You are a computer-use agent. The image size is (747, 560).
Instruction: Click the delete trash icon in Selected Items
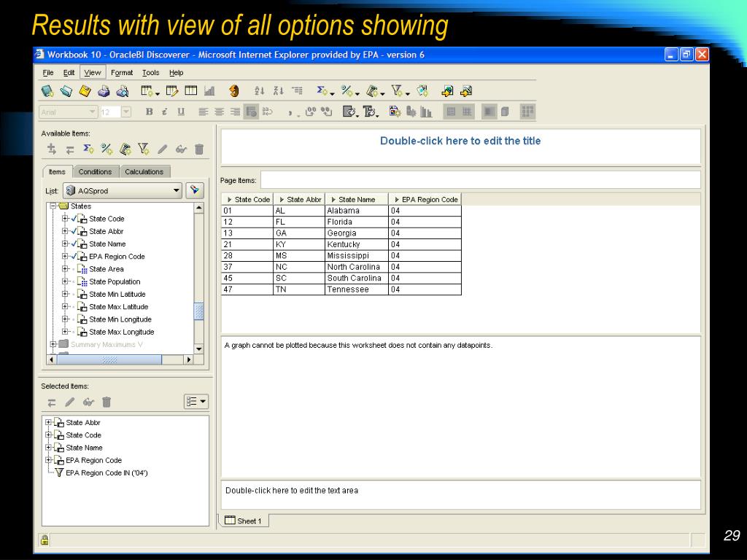[107, 402]
